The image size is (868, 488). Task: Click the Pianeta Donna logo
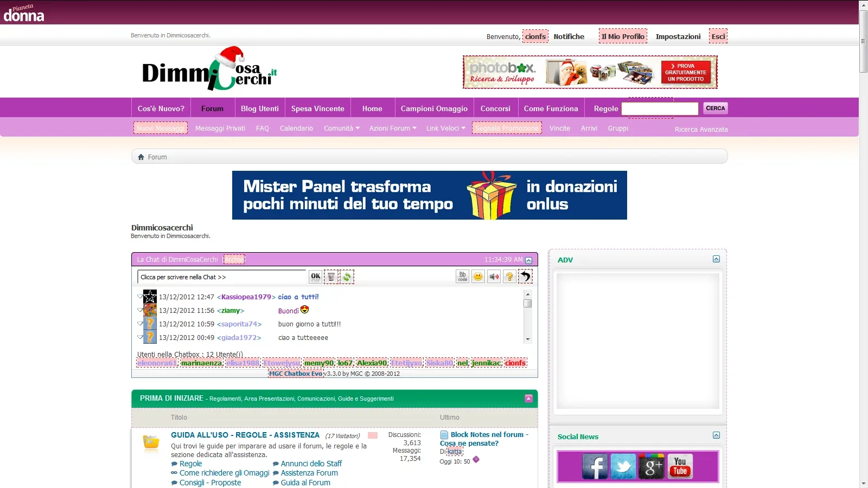pyautogui.click(x=24, y=13)
